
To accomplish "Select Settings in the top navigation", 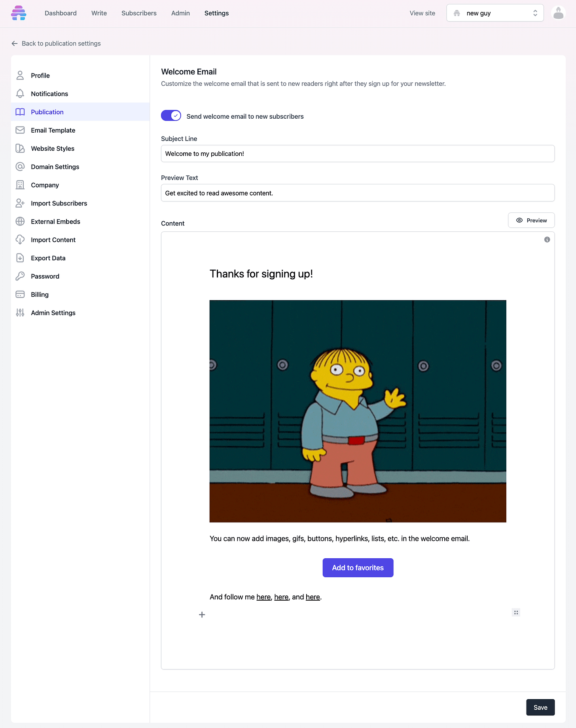I will point(216,13).
